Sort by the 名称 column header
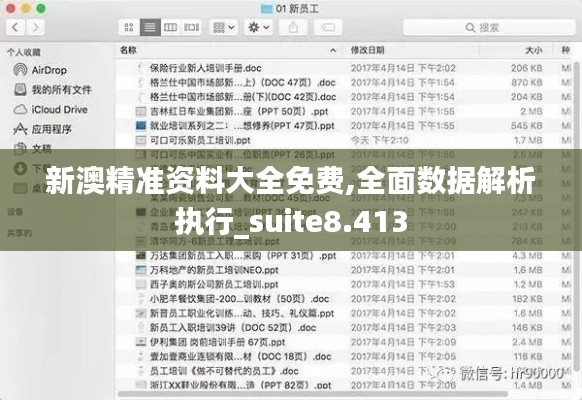 coord(128,50)
